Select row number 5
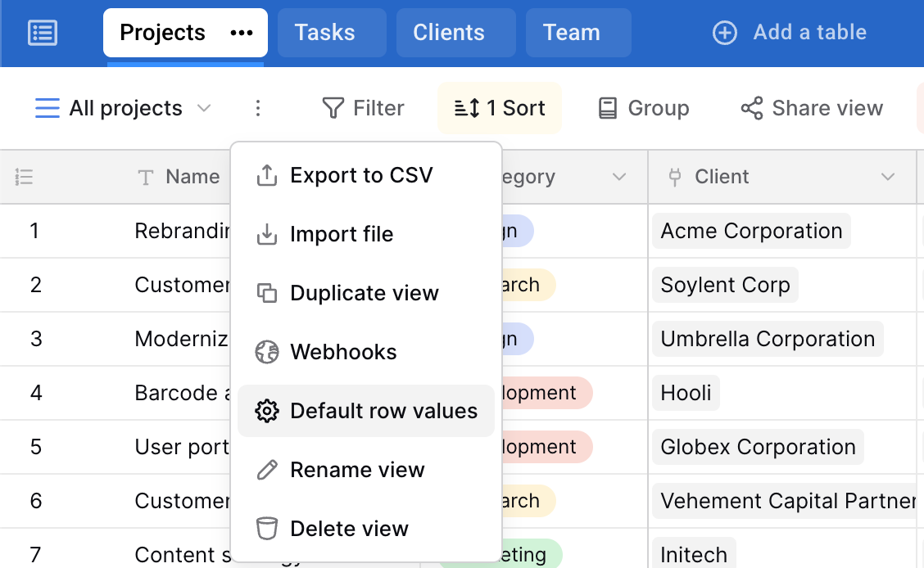 36,447
